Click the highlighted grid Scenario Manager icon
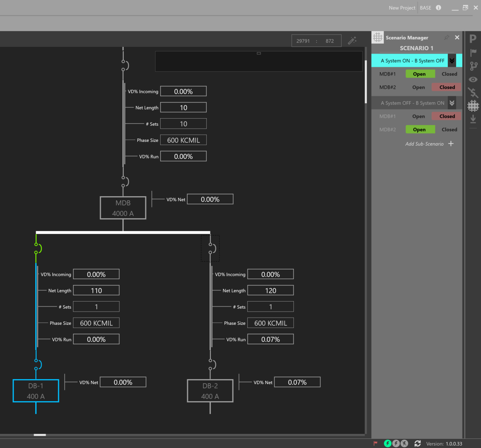This screenshot has height=448, width=481. pyautogui.click(x=473, y=106)
